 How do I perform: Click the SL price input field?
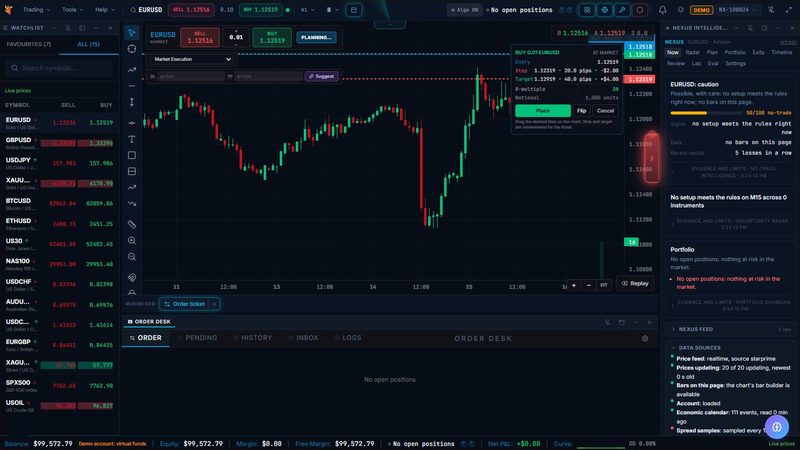tap(191, 76)
